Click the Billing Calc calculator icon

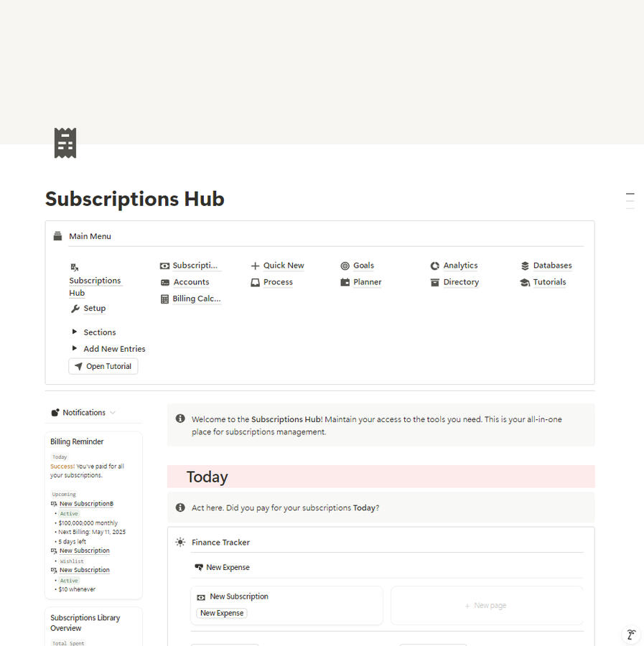164,299
